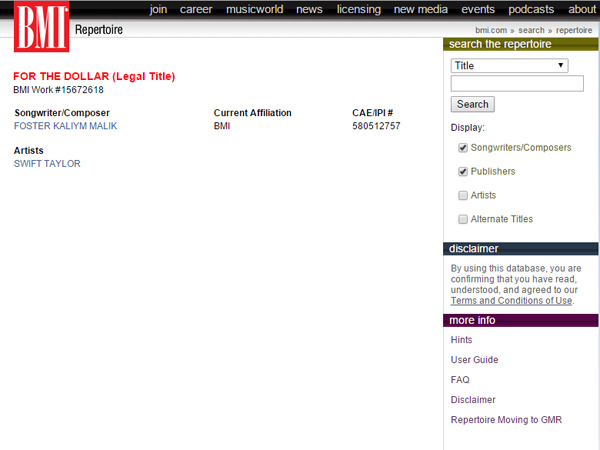Click the search breadcrumb link
Viewport: 600px width, 450px height.
pos(531,31)
